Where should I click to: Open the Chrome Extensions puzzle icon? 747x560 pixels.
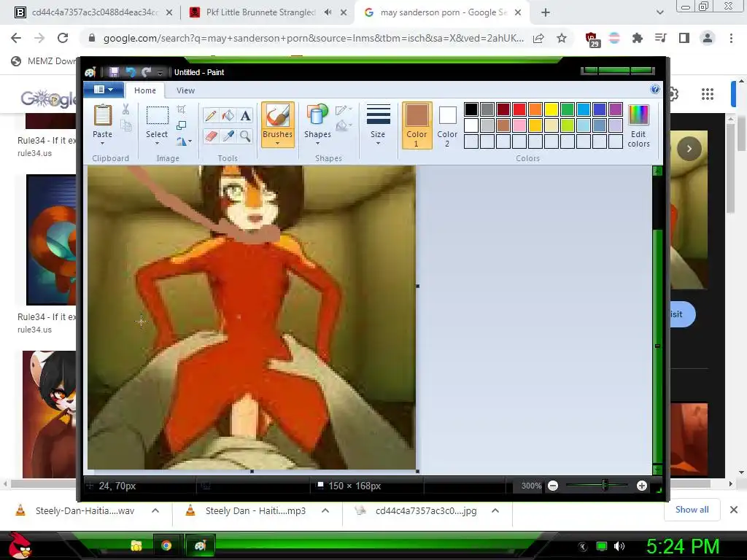click(x=637, y=38)
